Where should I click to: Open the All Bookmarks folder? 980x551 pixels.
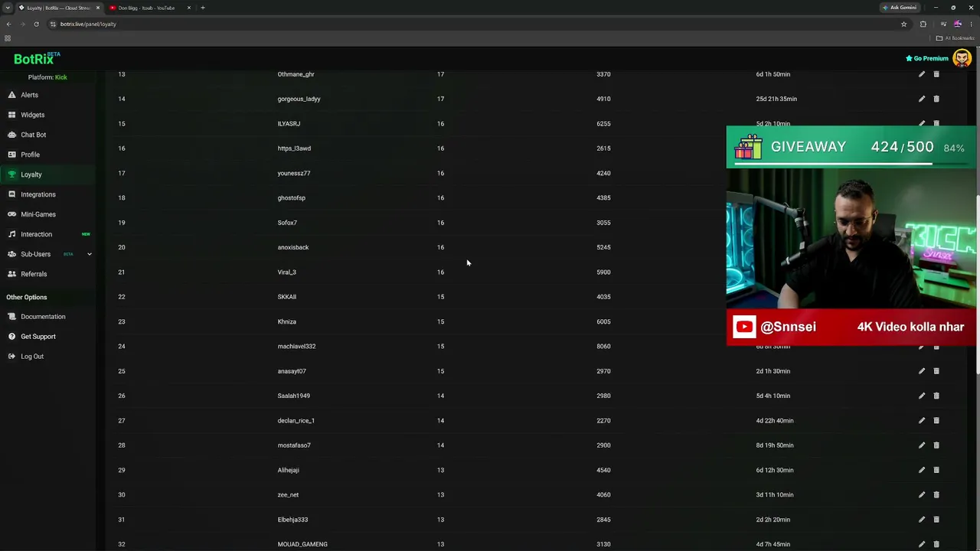955,38
